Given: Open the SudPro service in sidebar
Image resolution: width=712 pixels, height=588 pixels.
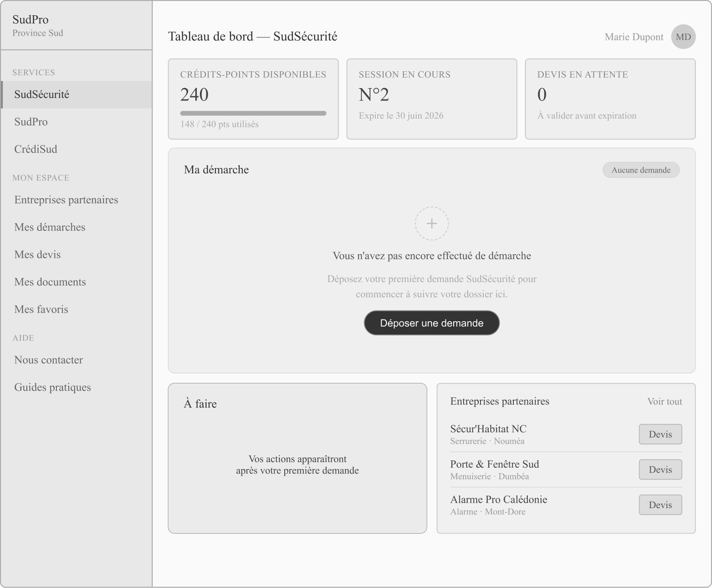Looking at the screenshot, I should 77,122.
